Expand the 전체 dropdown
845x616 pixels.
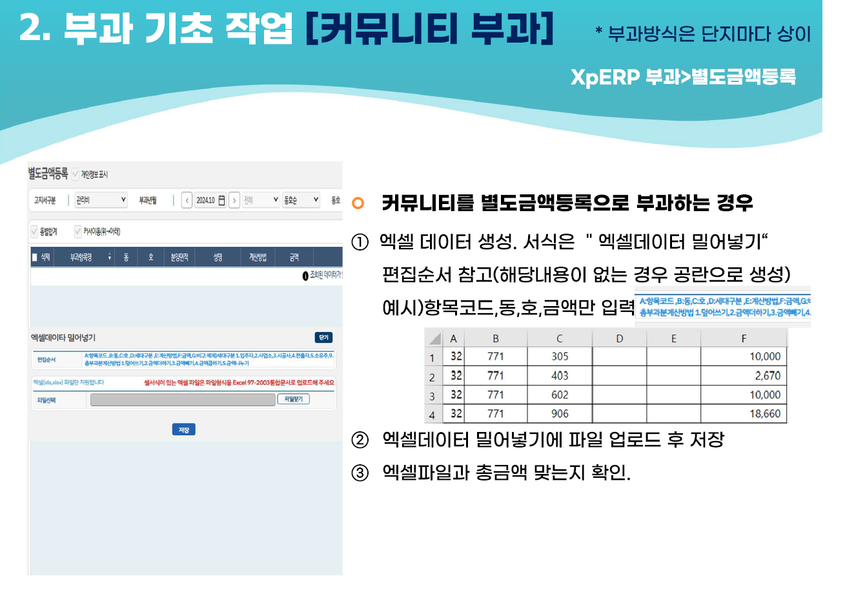click(x=261, y=200)
